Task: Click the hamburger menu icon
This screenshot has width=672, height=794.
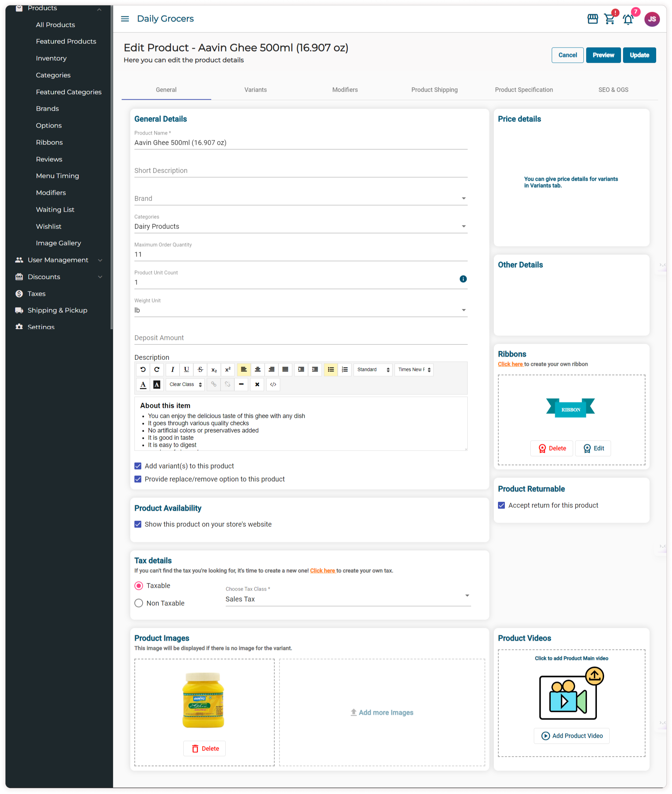Action: pos(125,19)
